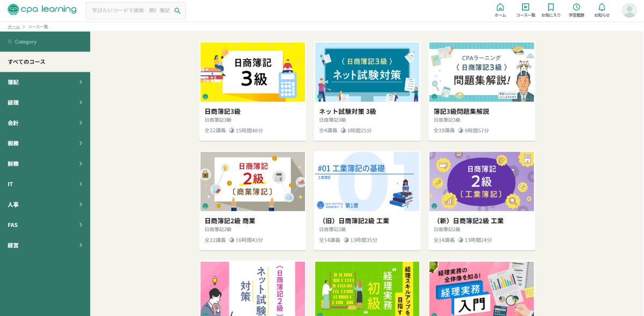Click the 9時間57分 duration text
Screen dimensions: 644x316
coord(477,131)
